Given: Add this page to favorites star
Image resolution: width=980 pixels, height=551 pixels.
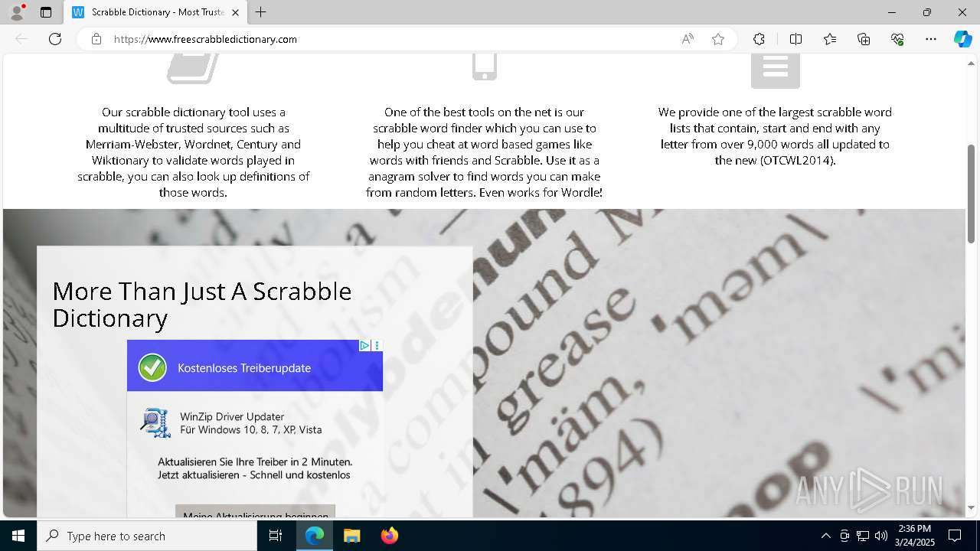Looking at the screenshot, I should [718, 39].
